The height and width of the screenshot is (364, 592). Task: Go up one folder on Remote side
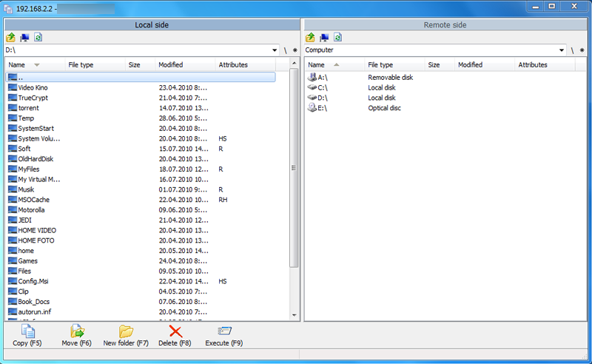coord(310,38)
